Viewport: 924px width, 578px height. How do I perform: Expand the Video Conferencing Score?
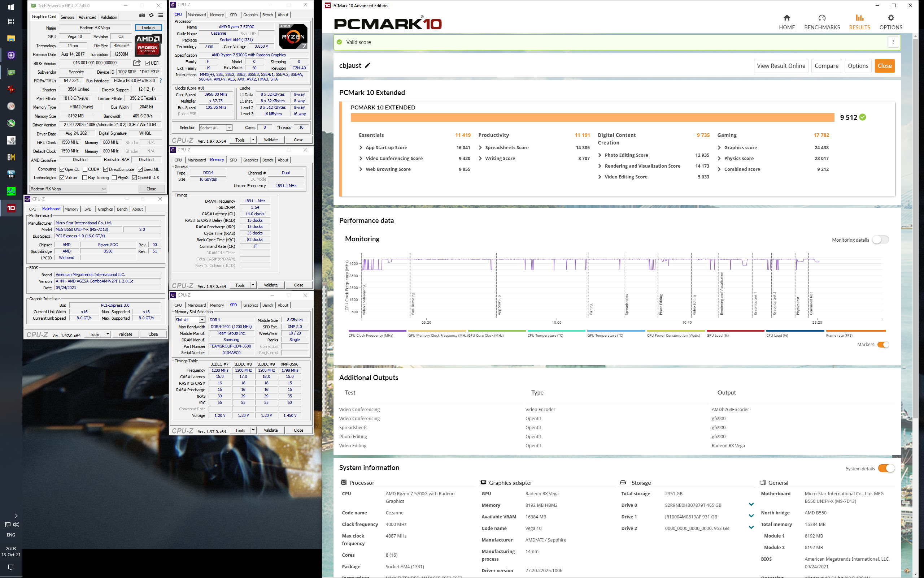(361, 158)
